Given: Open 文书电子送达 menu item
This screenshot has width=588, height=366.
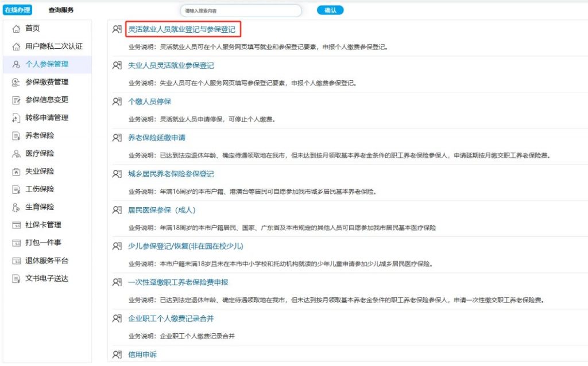Looking at the screenshot, I should tap(47, 279).
